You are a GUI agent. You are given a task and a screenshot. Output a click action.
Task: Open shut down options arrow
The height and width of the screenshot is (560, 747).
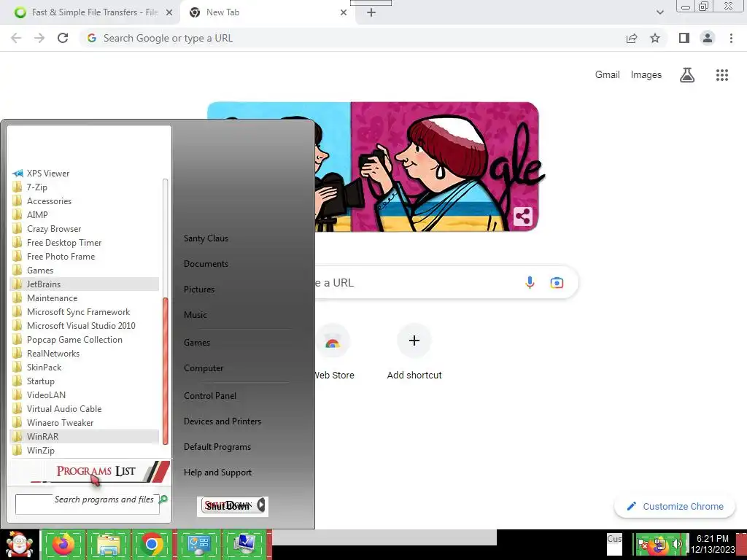(261, 505)
